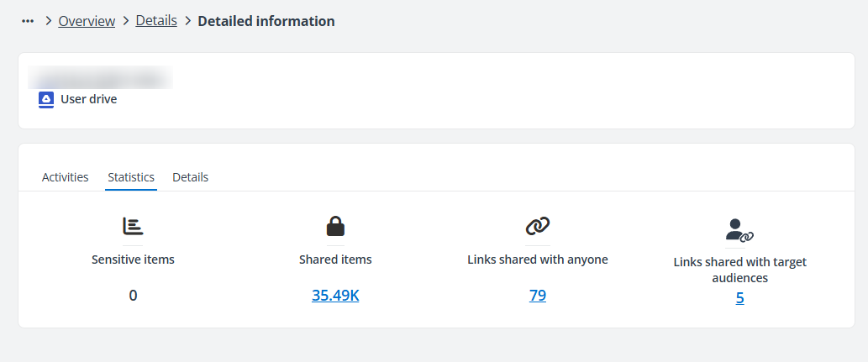Image resolution: width=868 pixels, height=362 pixels.
Task: Click the chain icon for links shared with anyone
Action: point(538,225)
